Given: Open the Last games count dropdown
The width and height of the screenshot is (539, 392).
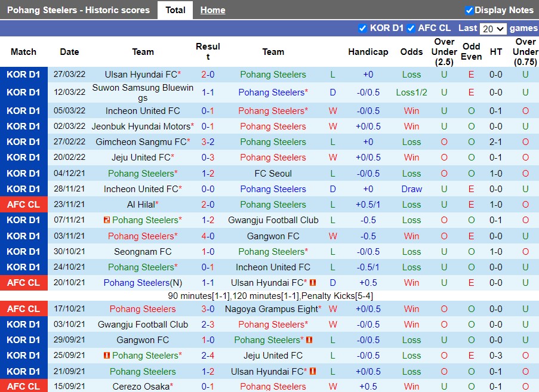Looking at the screenshot, I should coord(494,28).
